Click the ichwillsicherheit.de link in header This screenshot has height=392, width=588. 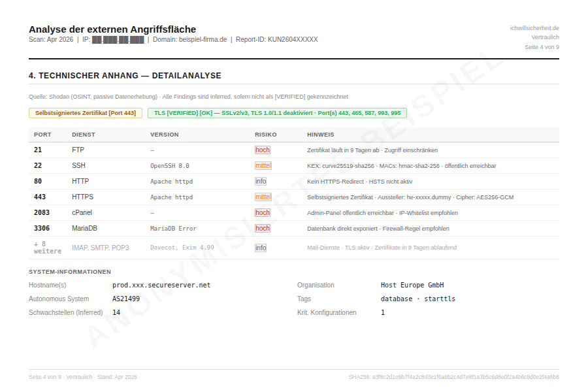[x=534, y=28]
